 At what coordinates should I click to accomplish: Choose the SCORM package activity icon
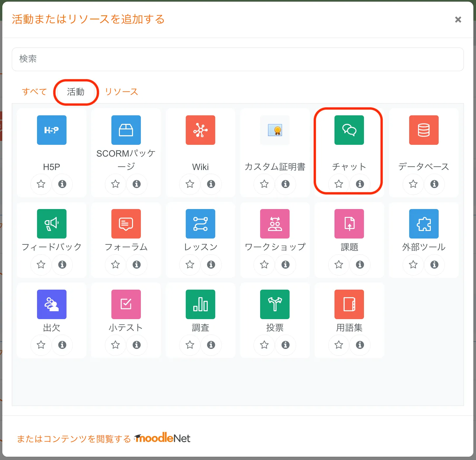[x=126, y=130]
